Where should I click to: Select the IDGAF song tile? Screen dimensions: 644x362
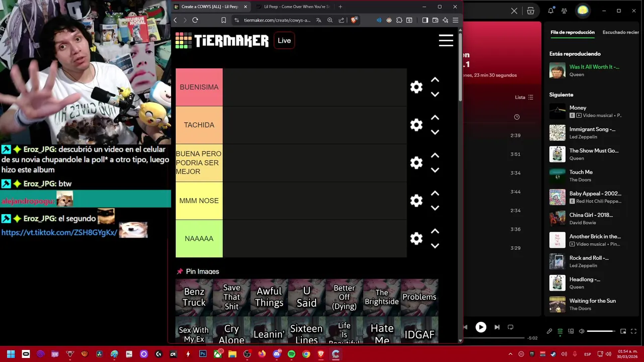(419, 330)
